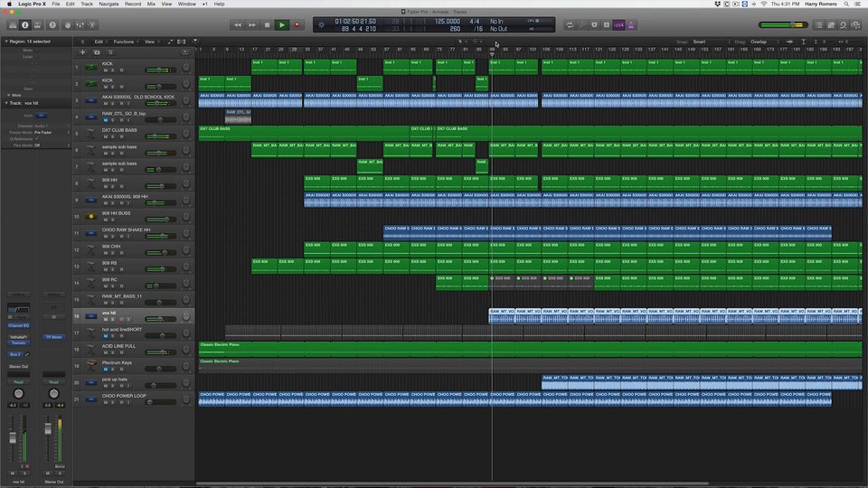Open the Loop Browser icon
Viewport: 868px width, 488px height.
[843, 25]
